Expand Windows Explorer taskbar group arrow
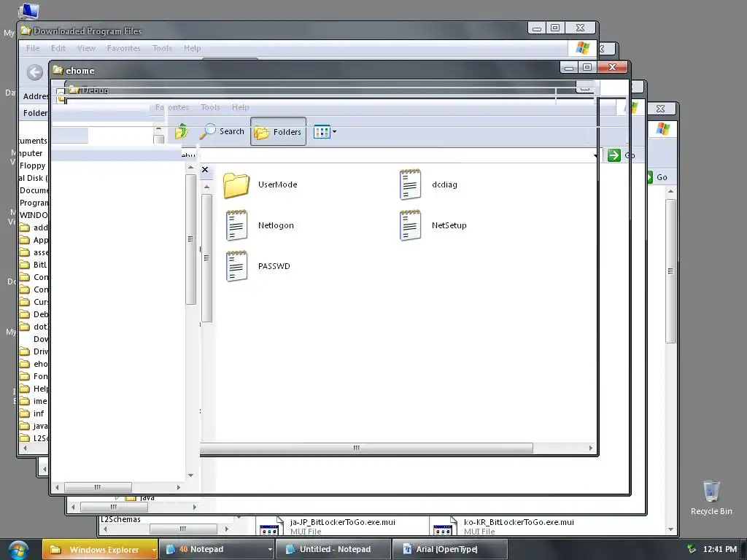Image resolution: width=747 pixels, height=560 pixels. click(x=154, y=550)
